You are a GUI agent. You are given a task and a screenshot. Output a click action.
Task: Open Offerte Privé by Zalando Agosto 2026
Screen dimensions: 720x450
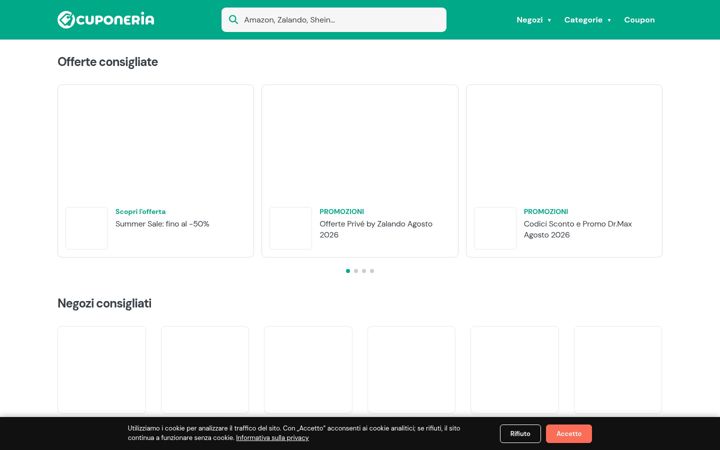coord(376,229)
